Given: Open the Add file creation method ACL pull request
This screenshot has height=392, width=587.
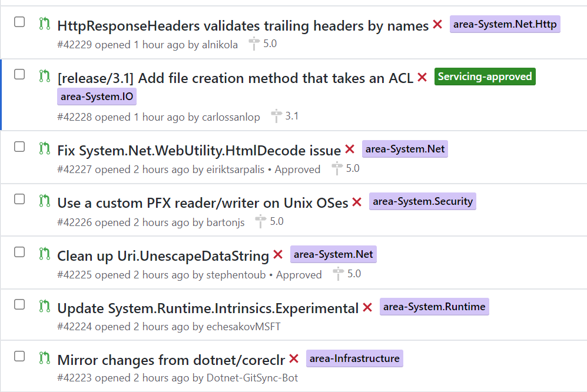Looking at the screenshot, I should coord(235,78).
